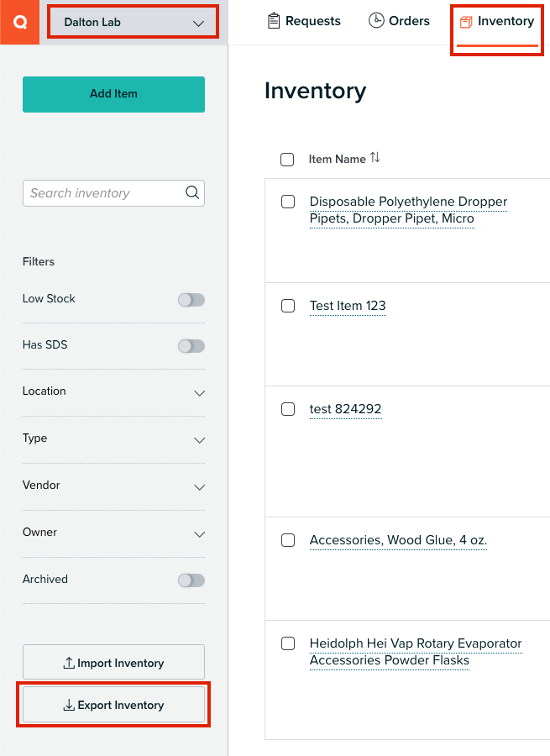
Task: Enable the Has SDS filter
Action: pyautogui.click(x=191, y=346)
